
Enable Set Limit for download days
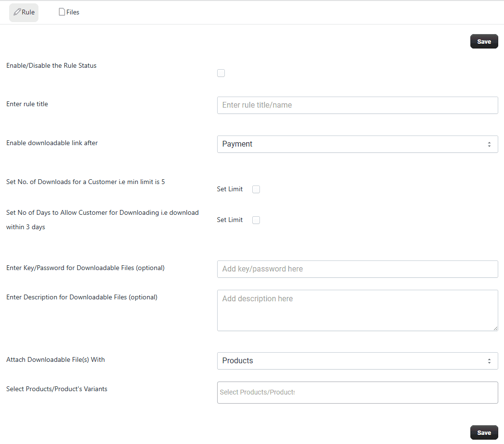coord(256,220)
